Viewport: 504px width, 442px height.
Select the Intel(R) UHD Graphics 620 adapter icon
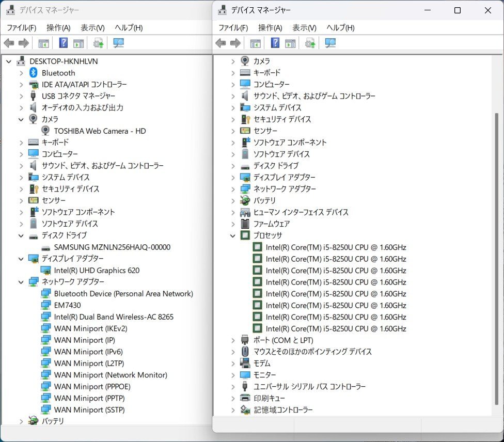[x=46, y=271]
